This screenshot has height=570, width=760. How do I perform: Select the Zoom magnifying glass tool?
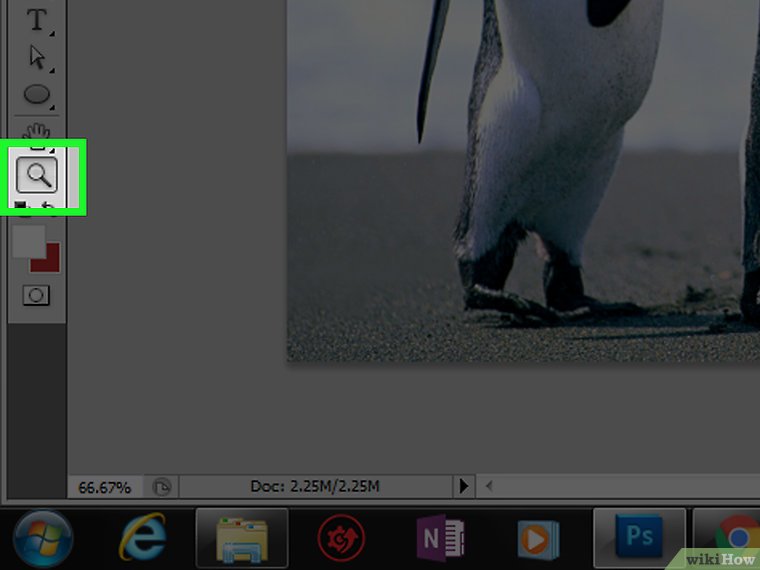click(x=37, y=175)
